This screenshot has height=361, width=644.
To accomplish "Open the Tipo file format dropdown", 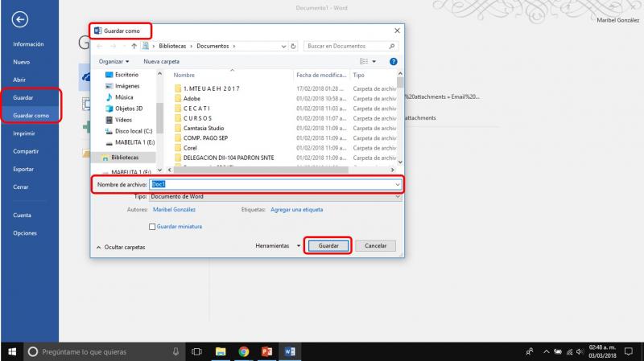I will pyautogui.click(x=275, y=196).
